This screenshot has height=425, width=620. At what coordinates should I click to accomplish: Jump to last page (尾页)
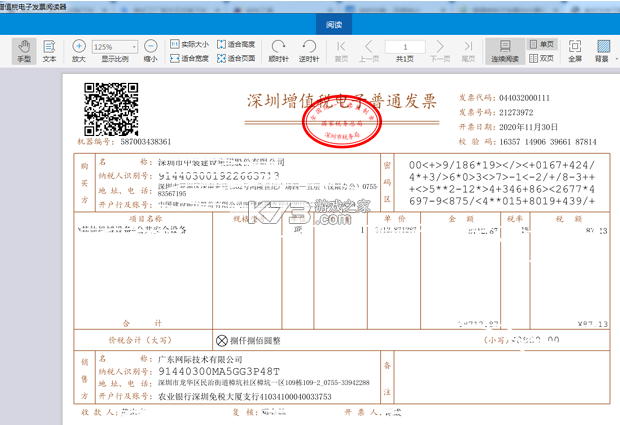(468, 51)
